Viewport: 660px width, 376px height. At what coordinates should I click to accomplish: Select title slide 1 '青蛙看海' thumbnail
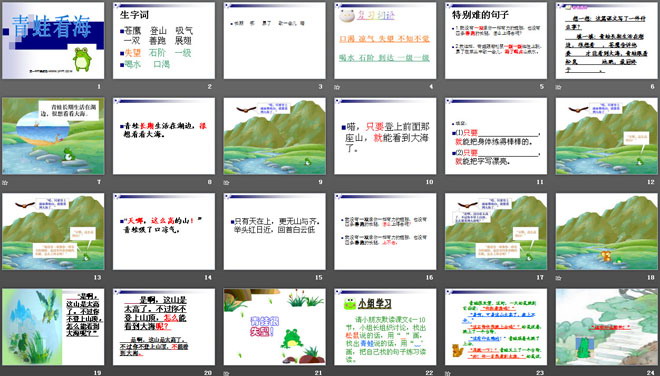point(53,40)
